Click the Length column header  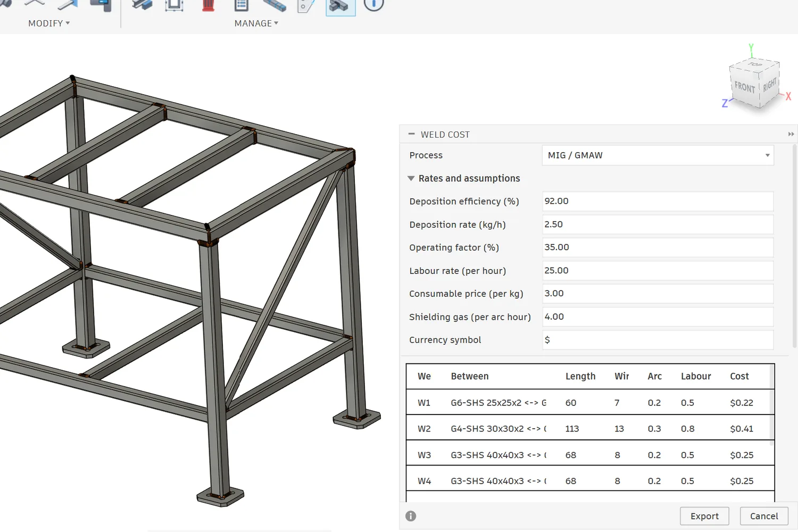[580, 376]
